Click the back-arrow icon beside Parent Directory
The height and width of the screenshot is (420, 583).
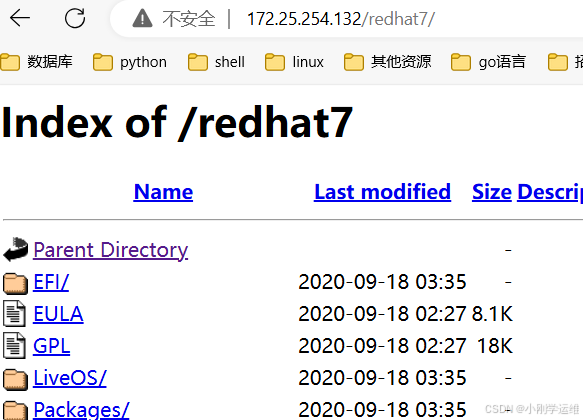(x=15, y=249)
